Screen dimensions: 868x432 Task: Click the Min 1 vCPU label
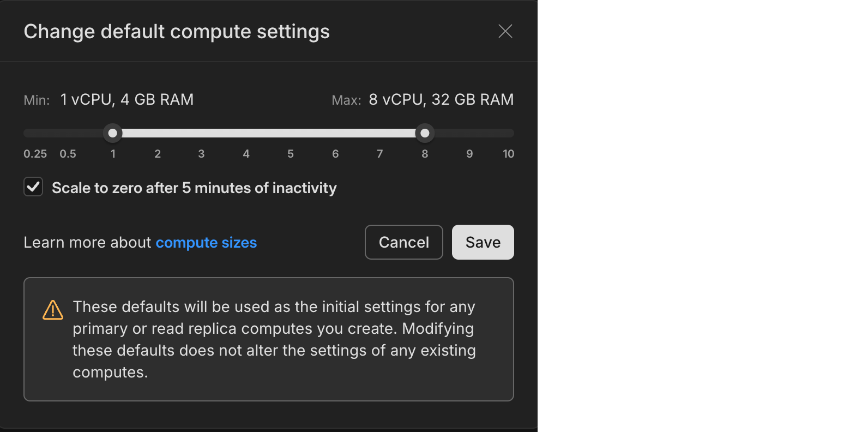[108, 99]
